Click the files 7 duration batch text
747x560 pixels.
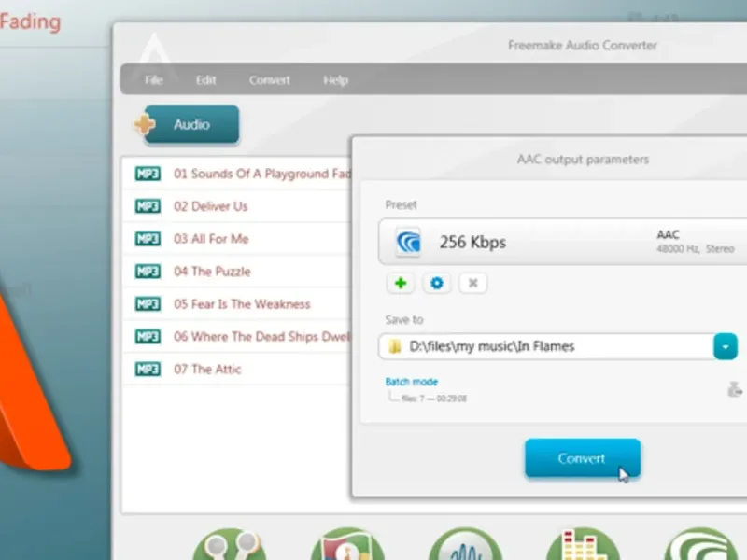434,399
